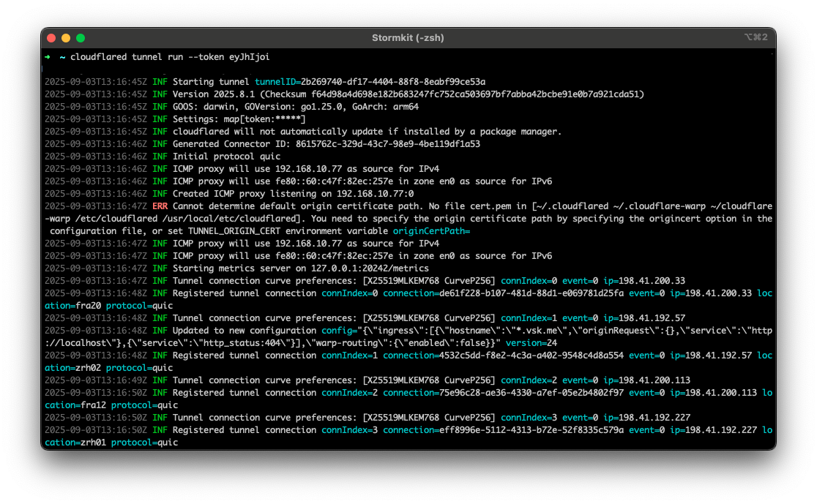Image resolution: width=817 pixels, height=504 pixels.
Task: Click the red close traffic light
Action: coord(51,37)
